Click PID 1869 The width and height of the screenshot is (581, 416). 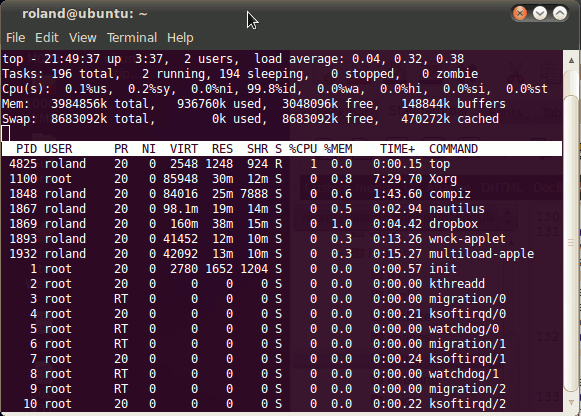click(23, 224)
